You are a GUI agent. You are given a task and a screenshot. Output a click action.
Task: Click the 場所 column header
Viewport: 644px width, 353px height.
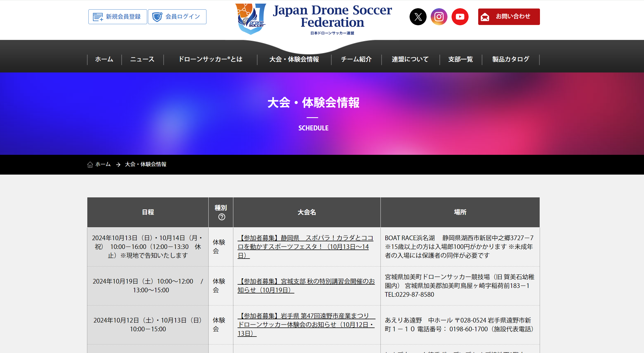(460, 212)
